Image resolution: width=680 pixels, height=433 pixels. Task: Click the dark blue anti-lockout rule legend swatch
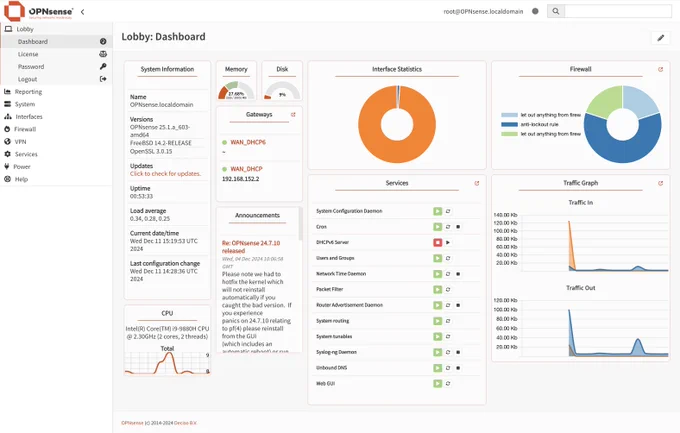tap(510, 125)
